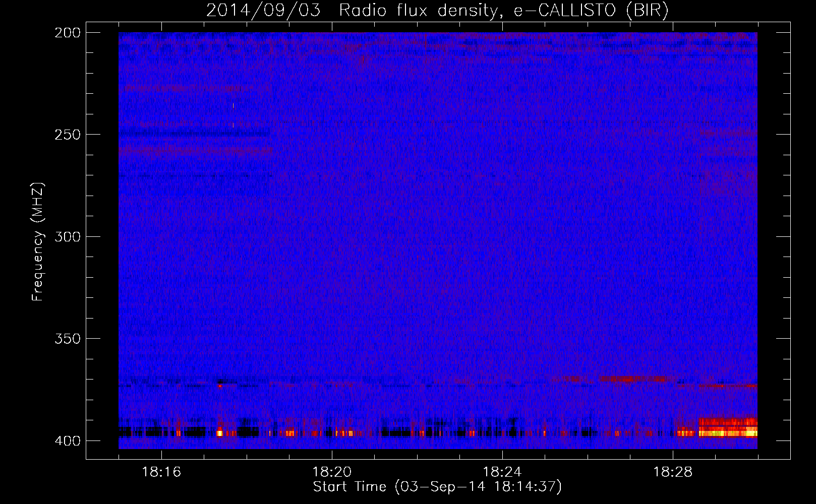Screen dimensions: 816x504
Task: Click the bright yellow burst near 400 MHz after 18:28
Action: (727, 432)
